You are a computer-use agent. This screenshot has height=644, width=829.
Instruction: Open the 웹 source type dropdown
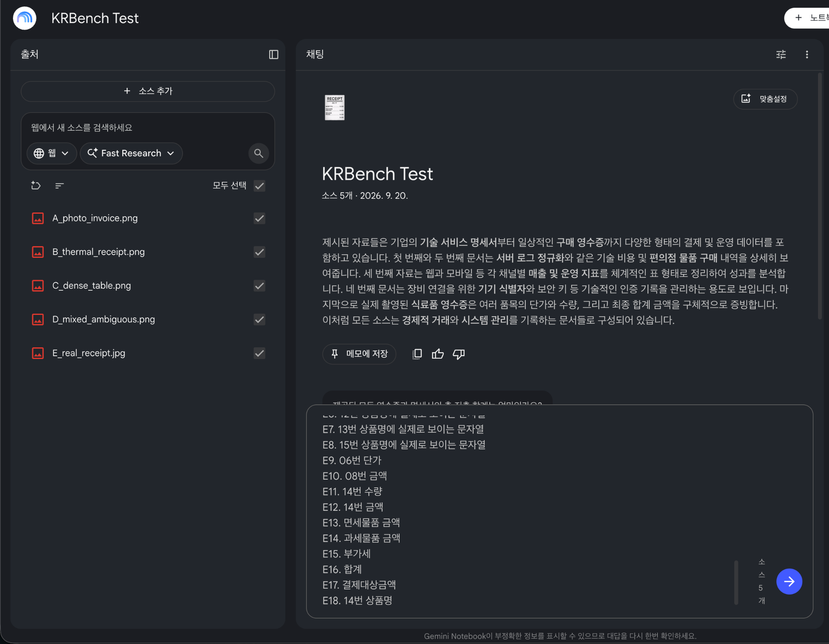pyautogui.click(x=51, y=153)
